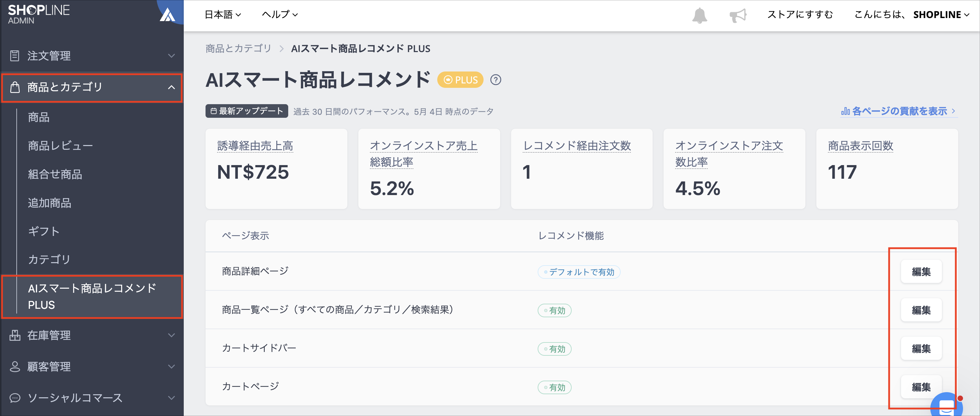Click the 注文管理 order list icon
The width and height of the screenshot is (980, 416).
tap(14, 55)
